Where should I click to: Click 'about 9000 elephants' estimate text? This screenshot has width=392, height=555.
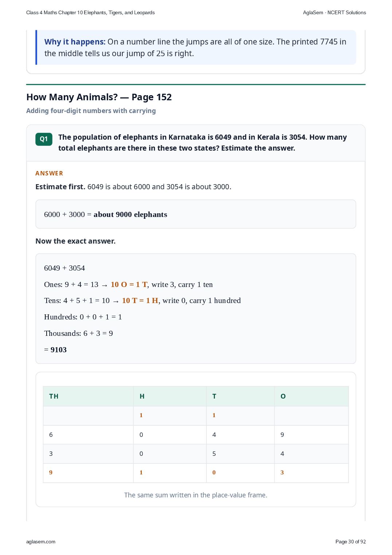(130, 214)
